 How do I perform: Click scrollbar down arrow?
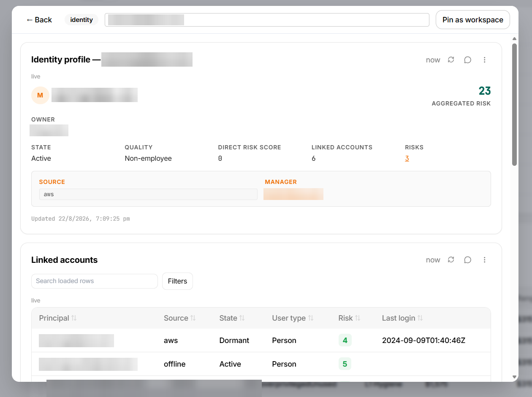click(514, 377)
